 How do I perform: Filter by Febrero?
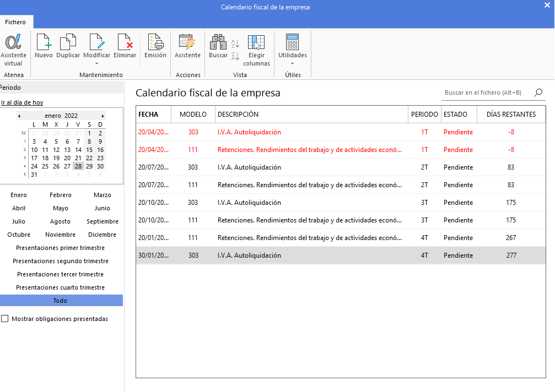point(61,195)
